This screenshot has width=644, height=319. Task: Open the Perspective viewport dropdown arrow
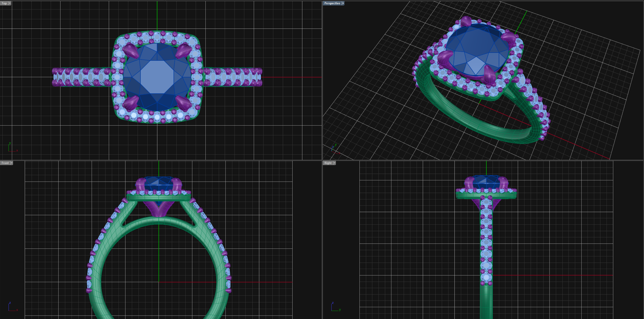point(343,3)
